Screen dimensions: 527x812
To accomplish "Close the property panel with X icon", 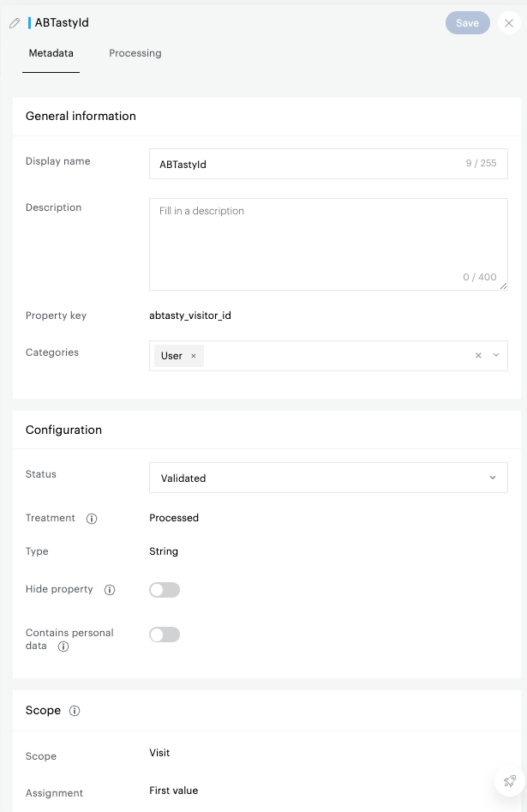I will [x=509, y=23].
